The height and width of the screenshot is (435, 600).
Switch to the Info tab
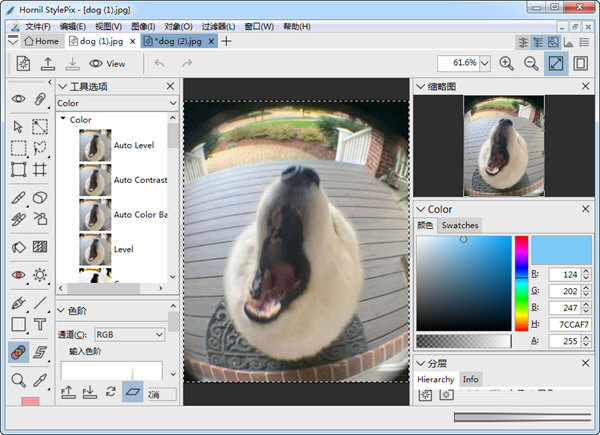click(x=470, y=379)
